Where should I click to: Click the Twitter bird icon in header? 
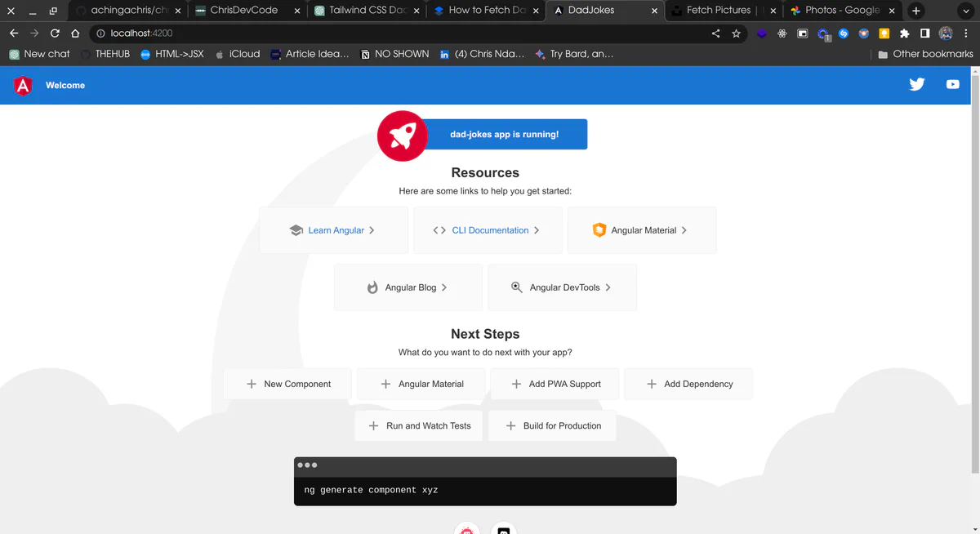pos(917,84)
